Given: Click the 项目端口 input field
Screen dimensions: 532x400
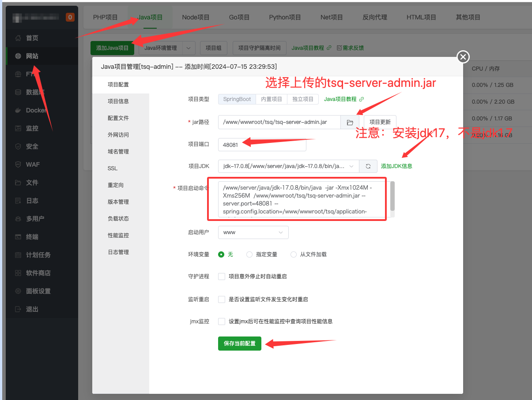Looking at the screenshot, I should pyautogui.click(x=262, y=145).
